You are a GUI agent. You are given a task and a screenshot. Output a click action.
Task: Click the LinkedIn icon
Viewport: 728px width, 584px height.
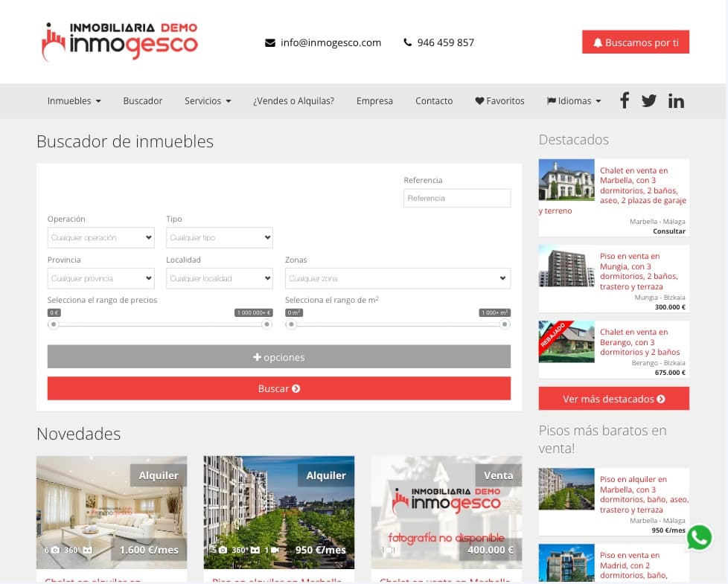(x=675, y=100)
